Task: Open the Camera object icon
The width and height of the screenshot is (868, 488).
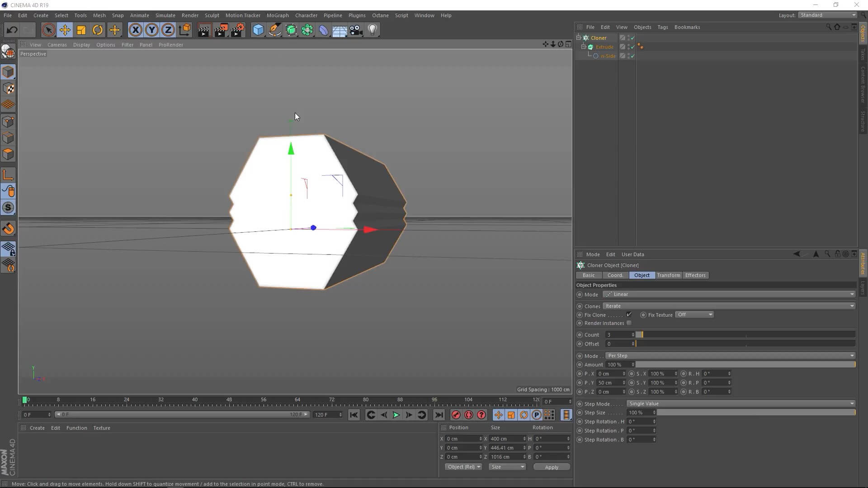Action: tap(356, 30)
